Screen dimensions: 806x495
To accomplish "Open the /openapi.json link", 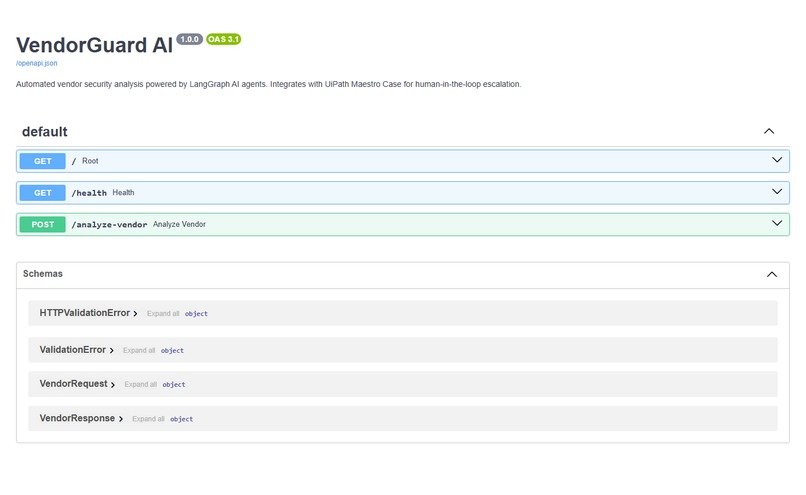I will [x=36, y=63].
